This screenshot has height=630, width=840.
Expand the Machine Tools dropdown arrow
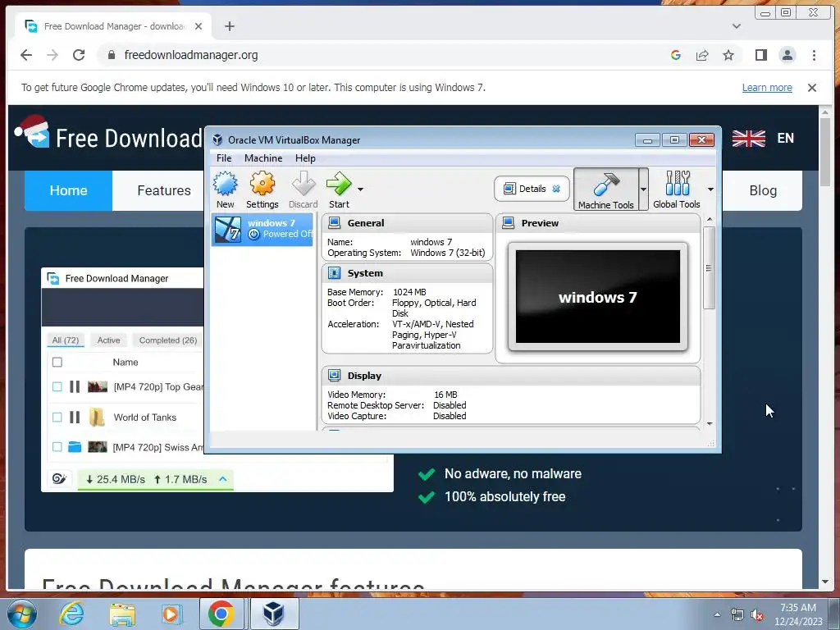click(x=643, y=189)
